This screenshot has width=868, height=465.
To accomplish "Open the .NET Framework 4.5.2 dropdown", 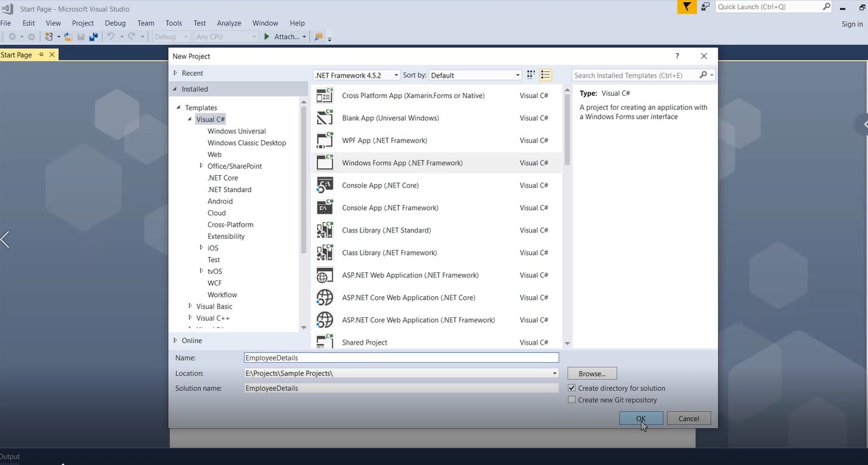I will 395,75.
